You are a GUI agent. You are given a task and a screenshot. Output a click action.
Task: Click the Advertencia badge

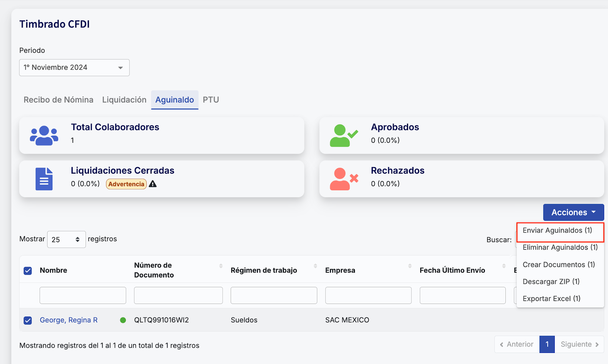click(x=126, y=184)
